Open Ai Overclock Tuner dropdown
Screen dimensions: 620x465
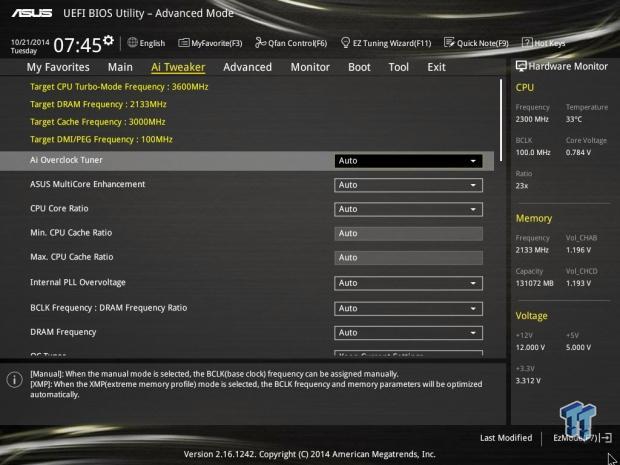408,161
